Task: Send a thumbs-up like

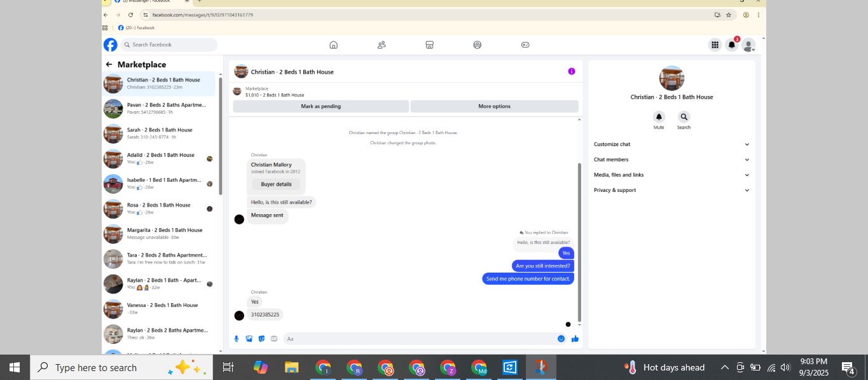Action: tap(575, 339)
